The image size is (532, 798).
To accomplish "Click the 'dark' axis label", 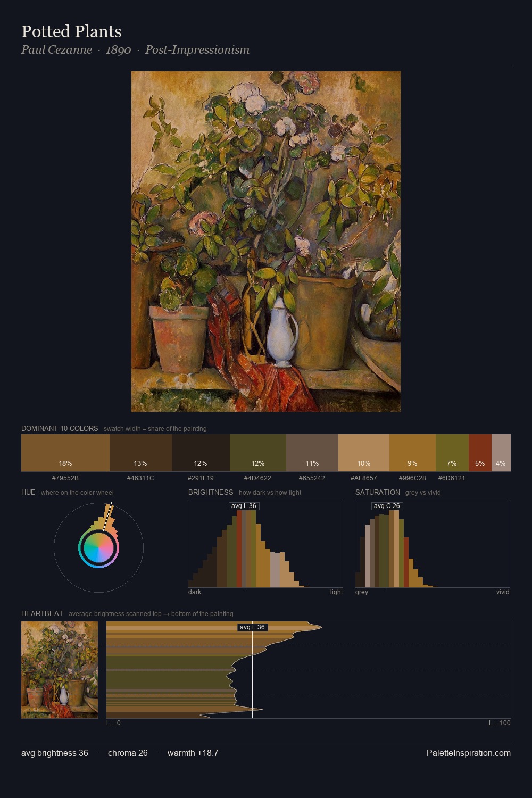I will (195, 592).
